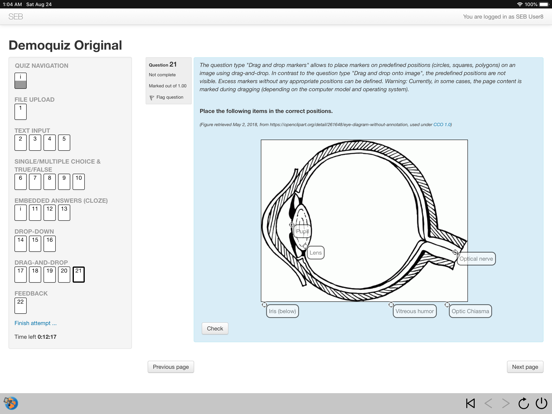Open the SEB app icon in bottom bar
This screenshot has width=552, height=414.
pos(11,403)
